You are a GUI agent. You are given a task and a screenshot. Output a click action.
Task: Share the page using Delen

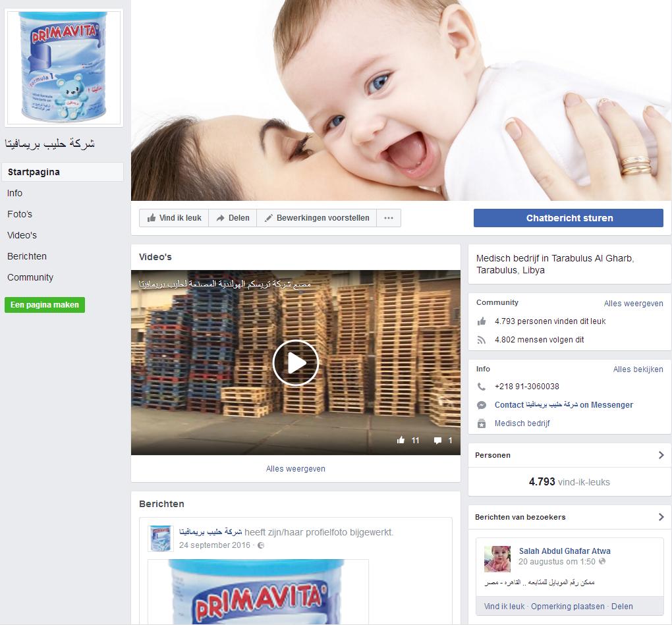point(233,218)
